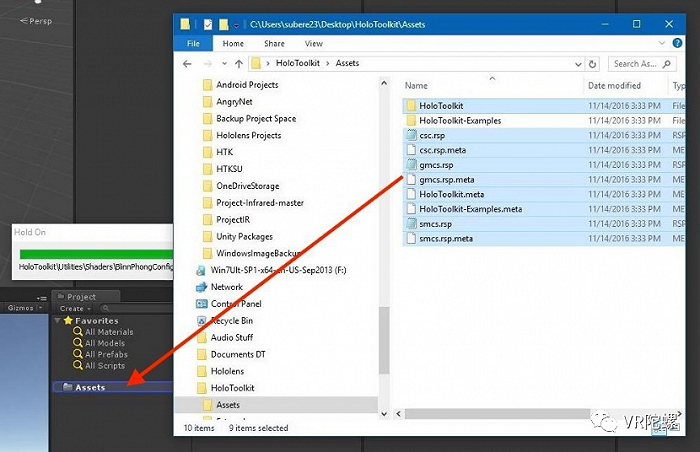Click the Search Assets field
Screen dimensions: 700x452
coord(642,64)
